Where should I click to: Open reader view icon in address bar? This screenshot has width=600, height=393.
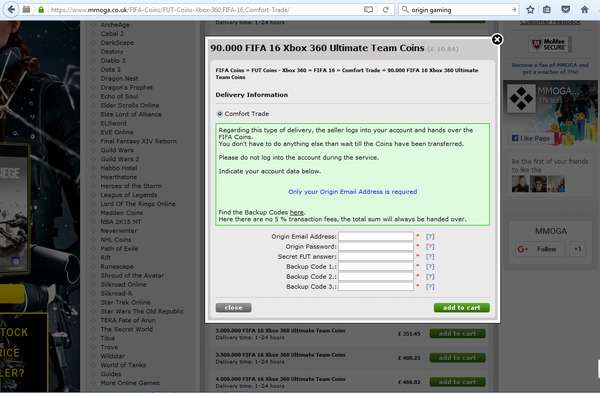coord(368,10)
